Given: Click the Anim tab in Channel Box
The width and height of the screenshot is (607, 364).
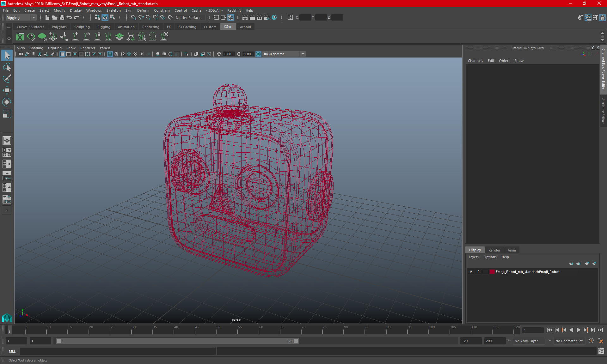Looking at the screenshot, I should (x=512, y=250).
